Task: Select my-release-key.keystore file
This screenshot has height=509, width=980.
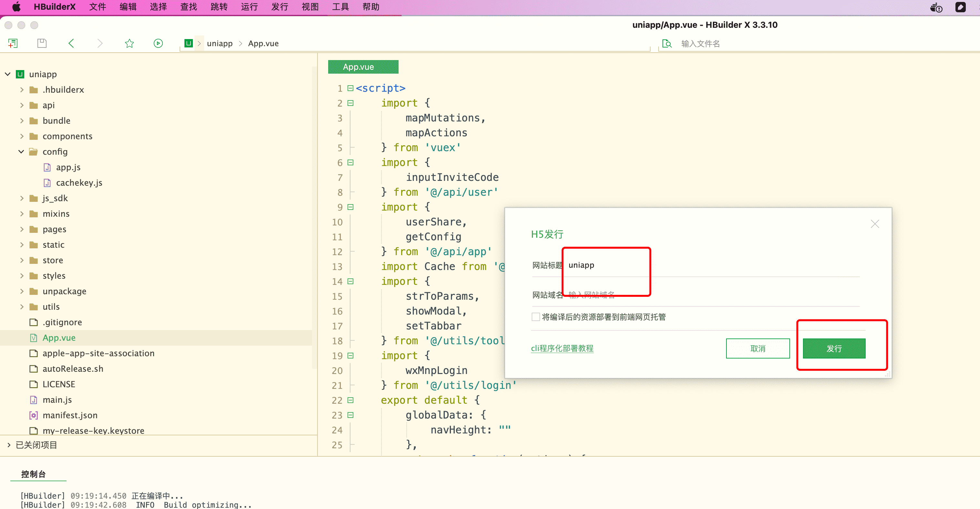Action: [x=93, y=431]
